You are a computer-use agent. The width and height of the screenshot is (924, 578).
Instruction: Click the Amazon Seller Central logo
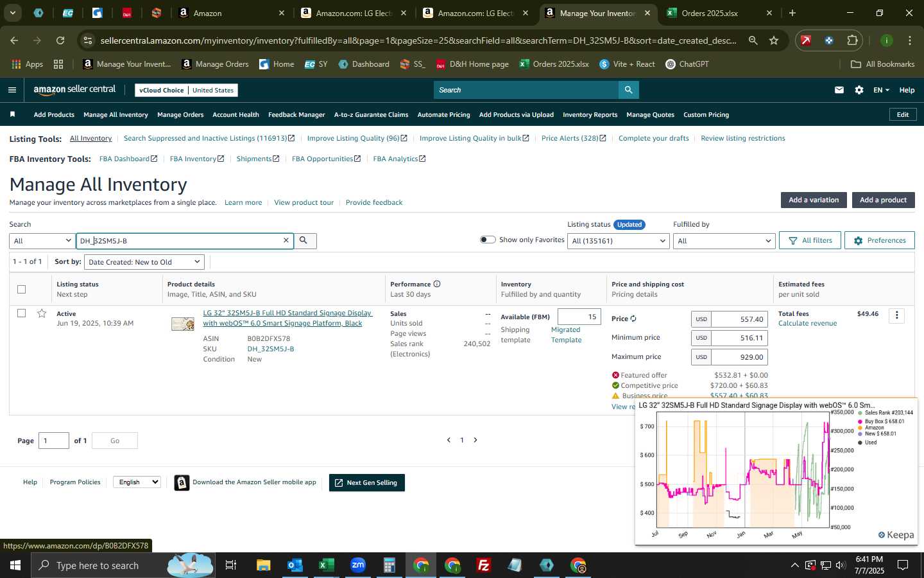(x=74, y=90)
